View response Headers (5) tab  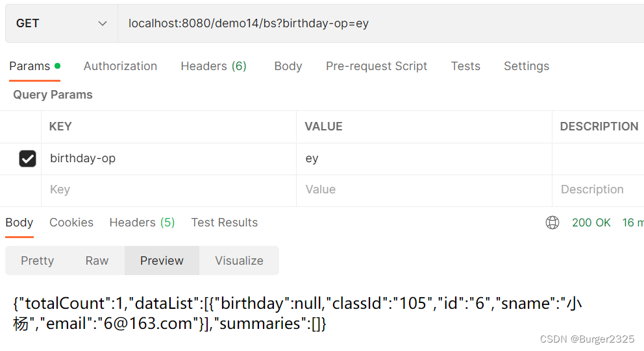(x=142, y=223)
